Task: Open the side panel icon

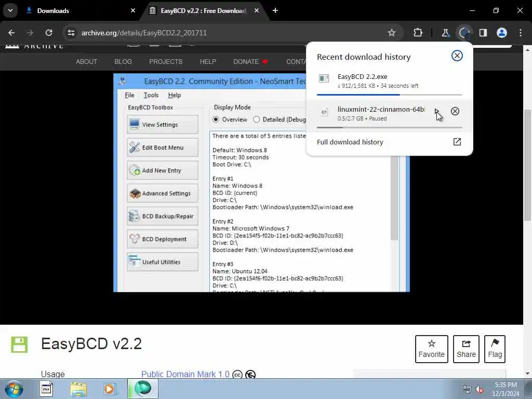Action: tap(483, 33)
